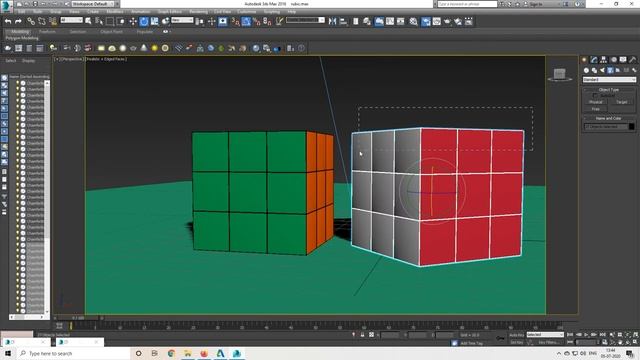Click the Perspective viewport label
Image resolution: width=640 pixels, height=360 pixels.
pyautogui.click(x=72, y=59)
